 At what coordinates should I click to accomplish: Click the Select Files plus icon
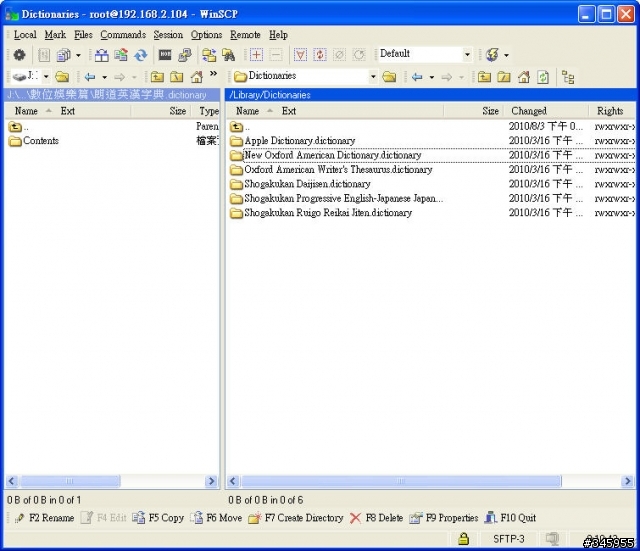pyautogui.click(x=256, y=55)
